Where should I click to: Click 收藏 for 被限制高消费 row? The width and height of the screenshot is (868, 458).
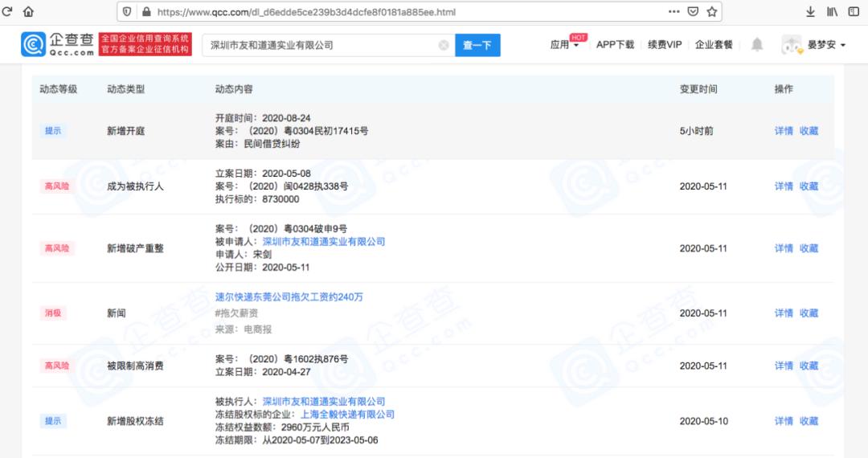pos(809,366)
